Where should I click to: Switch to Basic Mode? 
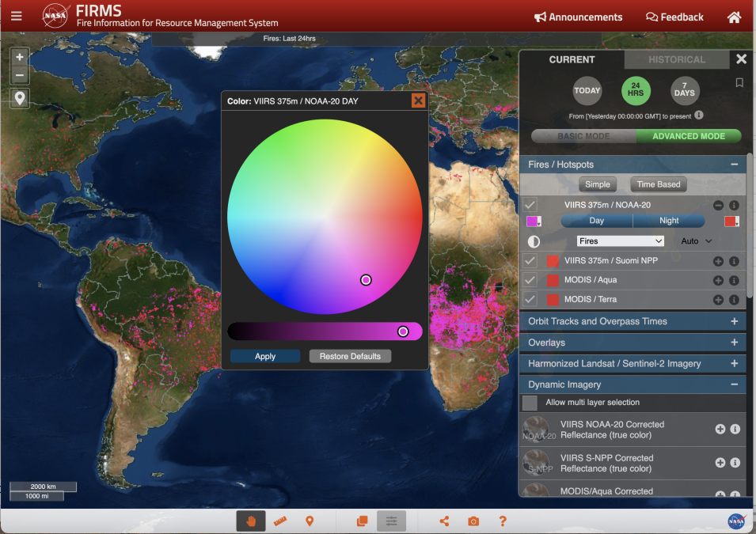pos(583,136)
